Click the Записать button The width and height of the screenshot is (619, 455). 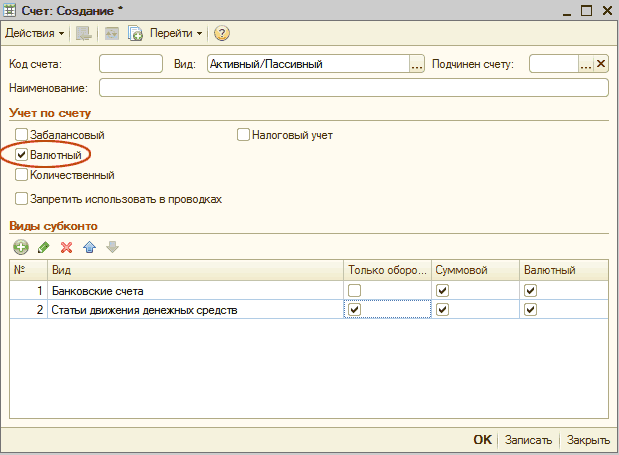tap(528, 440)
